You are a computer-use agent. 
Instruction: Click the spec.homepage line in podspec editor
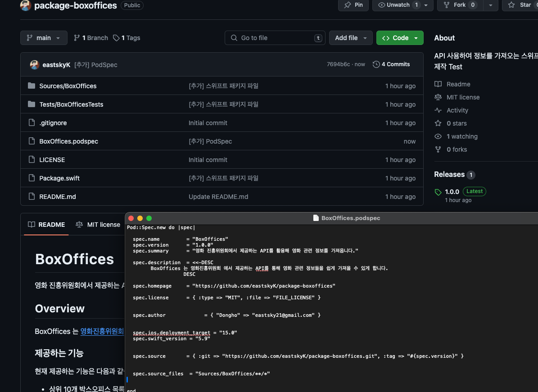pos(234,286)
